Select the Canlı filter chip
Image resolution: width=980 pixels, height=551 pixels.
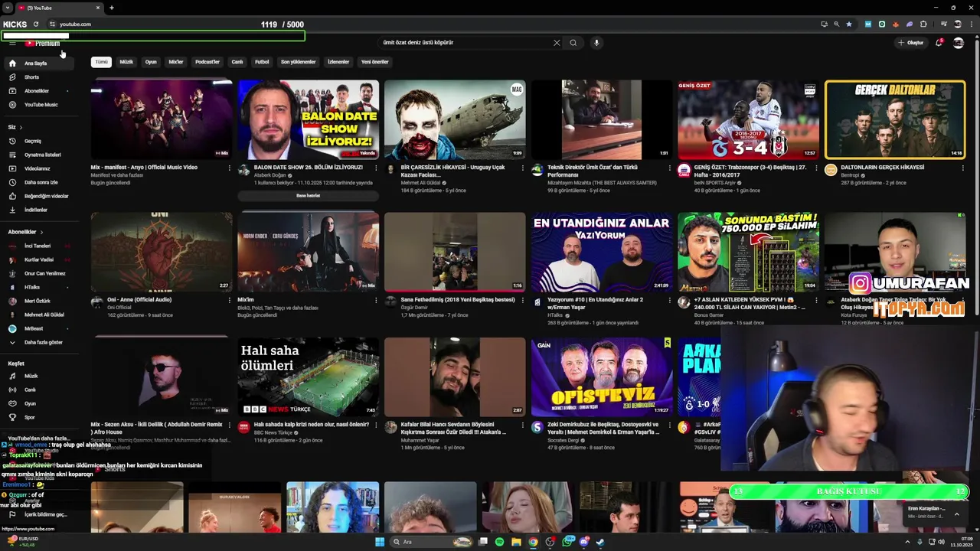(237, 62)
